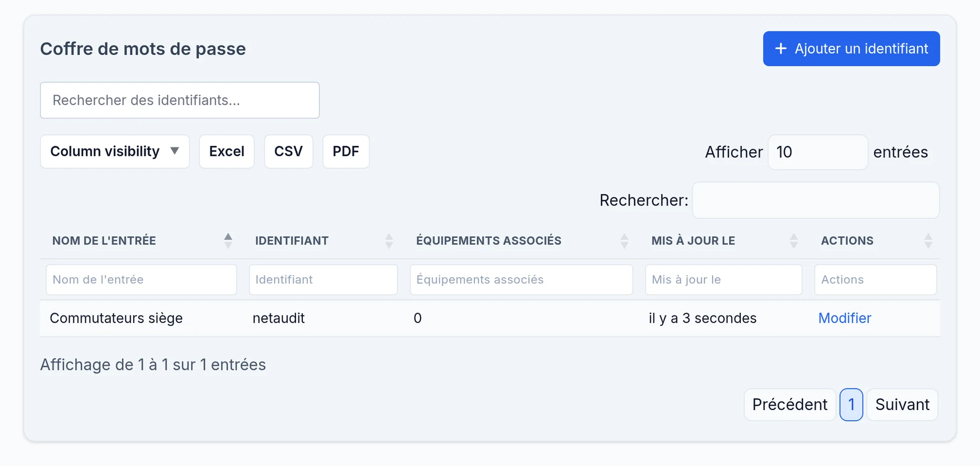The height and width of the screenshot is (466, 980).
Task: Select pagination page 1
Action: (x=851, y=405)
